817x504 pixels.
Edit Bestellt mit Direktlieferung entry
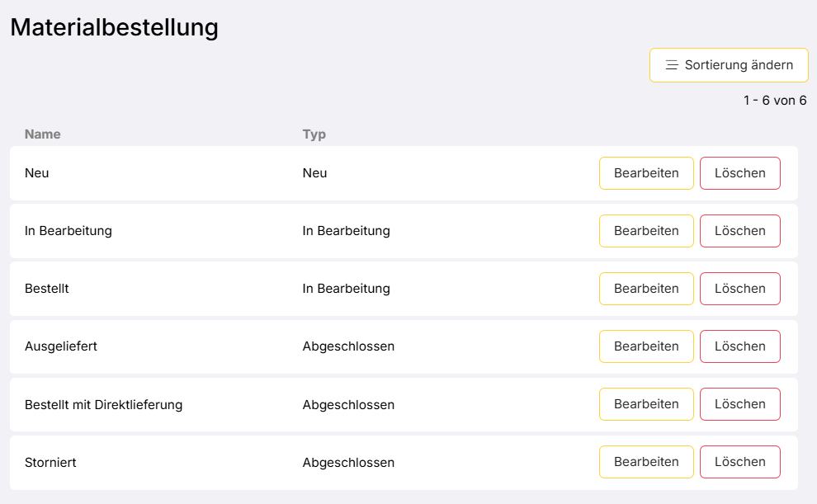[x=646, y=404]
